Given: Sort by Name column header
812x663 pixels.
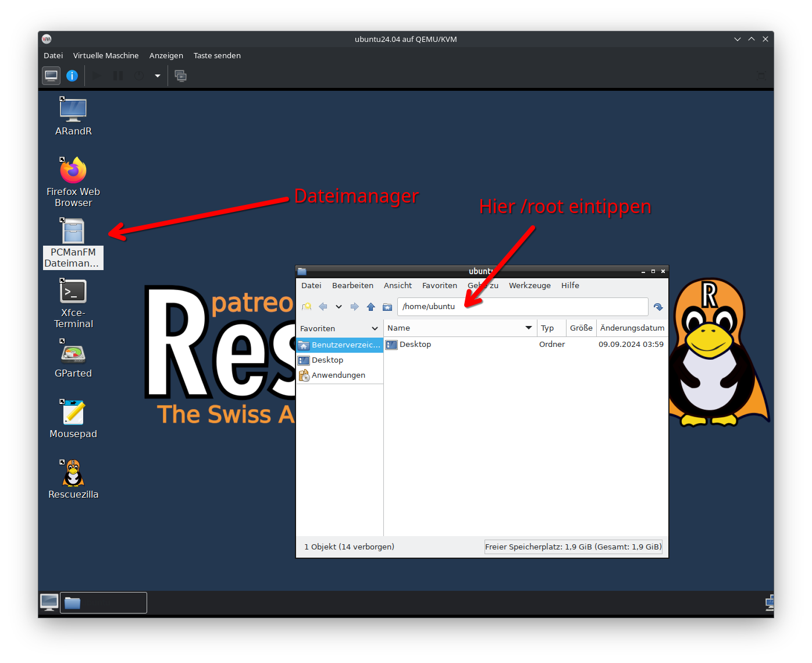Looking at the screenshot, I should click(x=460, y=328).
